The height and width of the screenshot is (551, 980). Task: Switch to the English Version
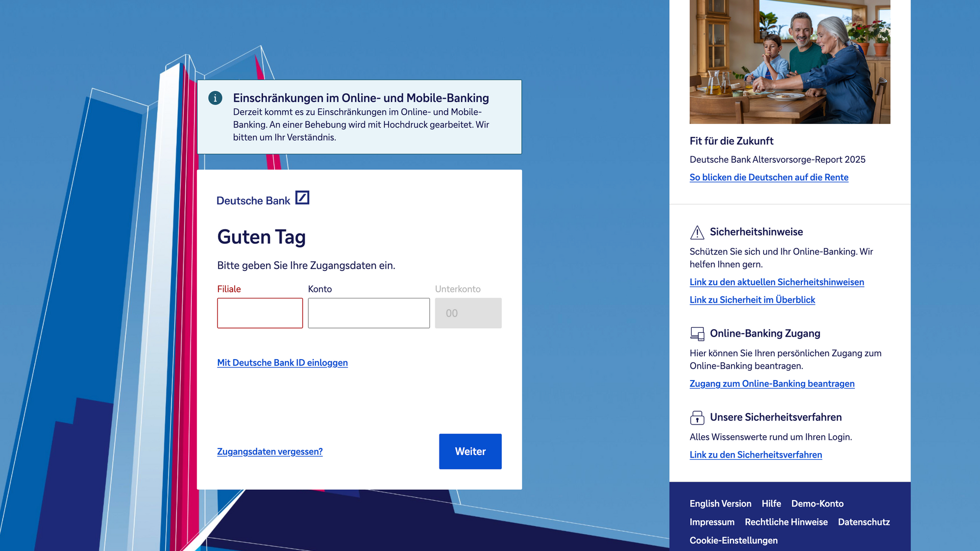tap(720, 504)
